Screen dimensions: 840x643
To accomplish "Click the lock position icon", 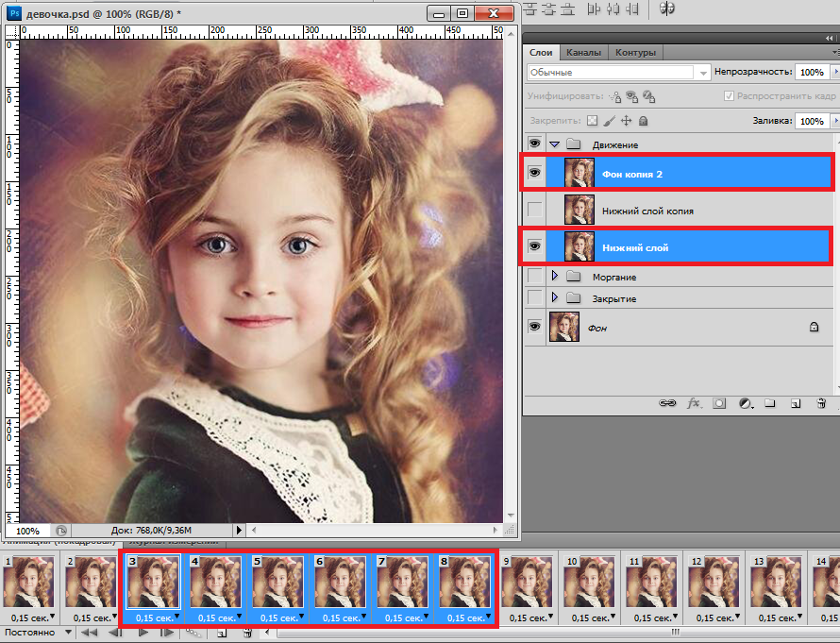I will point(626,121).
